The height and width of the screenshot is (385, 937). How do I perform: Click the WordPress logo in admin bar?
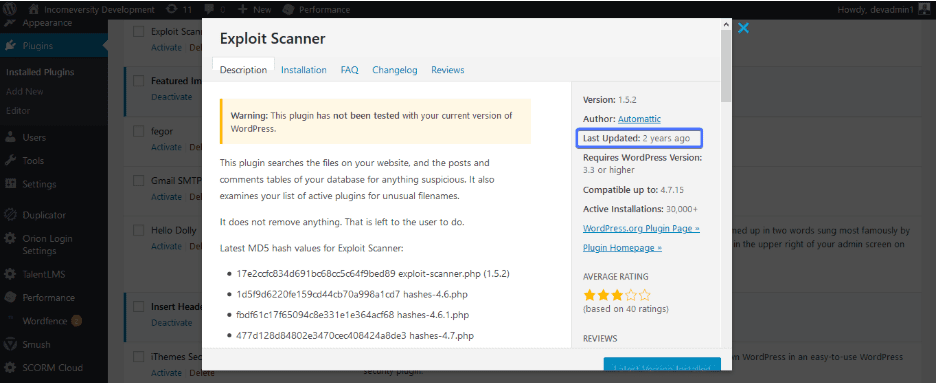pyautogui.click(x=10, y=9)
